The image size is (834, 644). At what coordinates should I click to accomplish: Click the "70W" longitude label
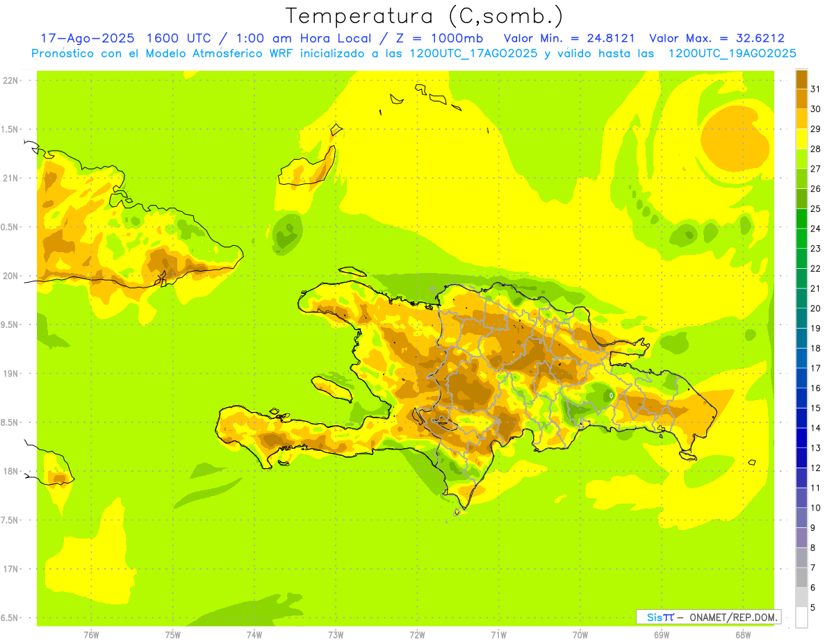580,634
